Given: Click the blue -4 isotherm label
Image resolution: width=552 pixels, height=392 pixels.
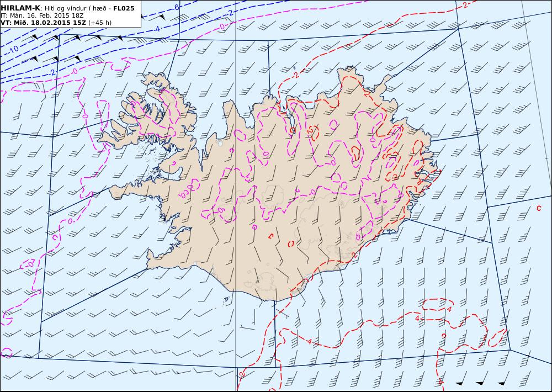Looking at the screenshot, I should coord(158,29).
